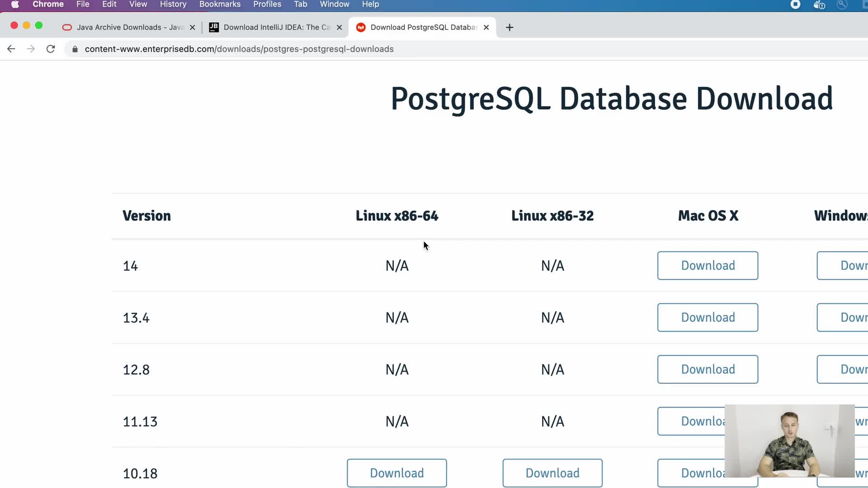868x488 pixels.
Task: Click the JetBrains favicon on IntelliJ tab
Action: (214, 27)
